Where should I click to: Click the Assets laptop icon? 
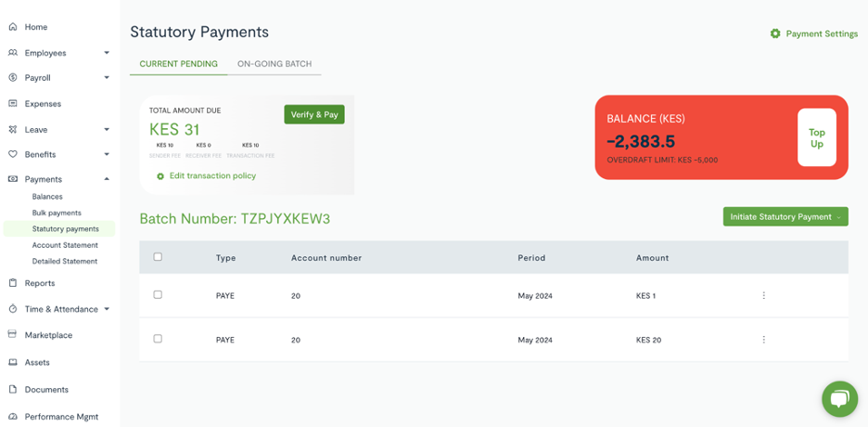[x=13, y=362]
